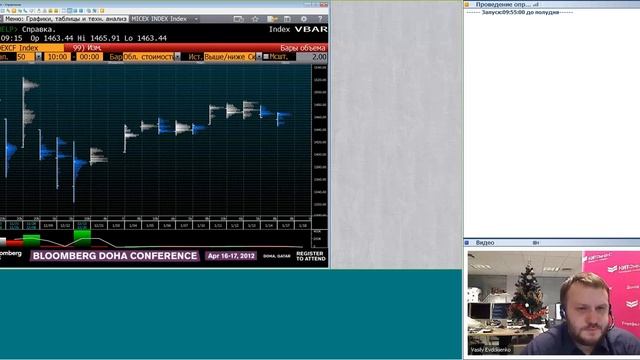
Task: Click Register to Attend link
Action: point(311,256)
